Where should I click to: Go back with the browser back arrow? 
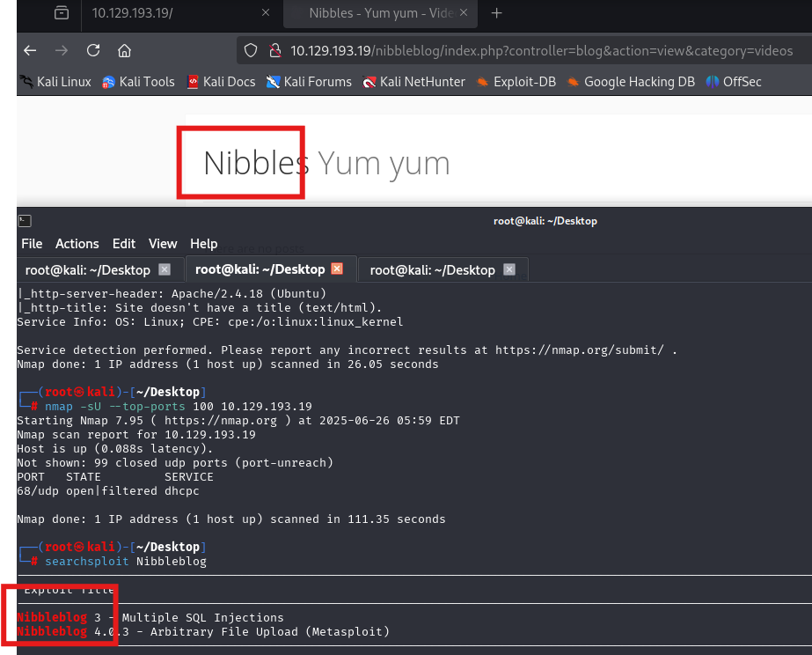pyautogui.click(x=30, y=51)
